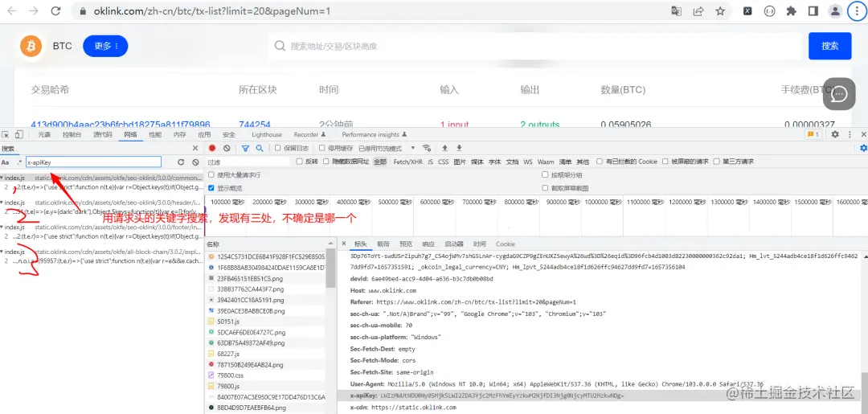Clear the search results with the cancel icon
This screenshot has width=868, height=414.
(x=195, y=162)
